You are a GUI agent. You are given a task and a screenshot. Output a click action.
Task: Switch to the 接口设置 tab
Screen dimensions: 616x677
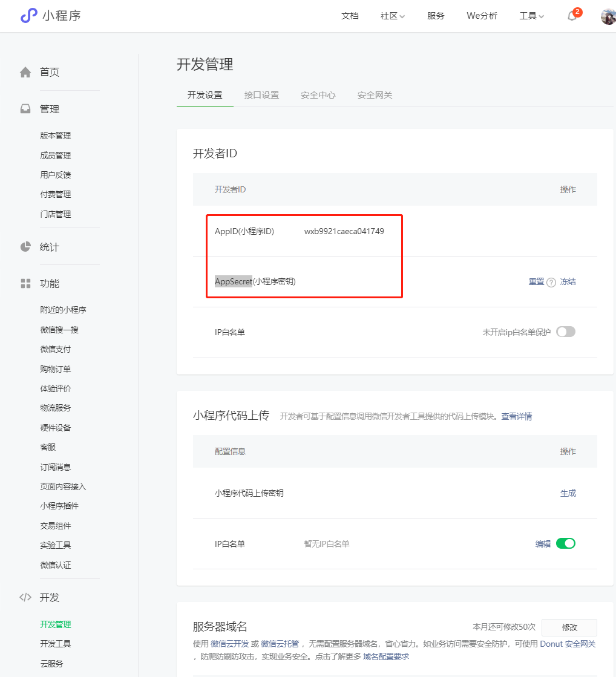click(261, 95)
